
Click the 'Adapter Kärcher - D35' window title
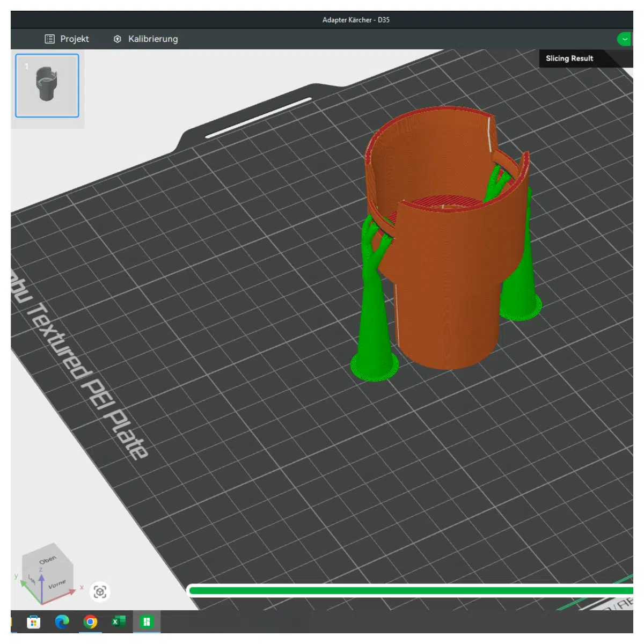[x=356, y=20]
